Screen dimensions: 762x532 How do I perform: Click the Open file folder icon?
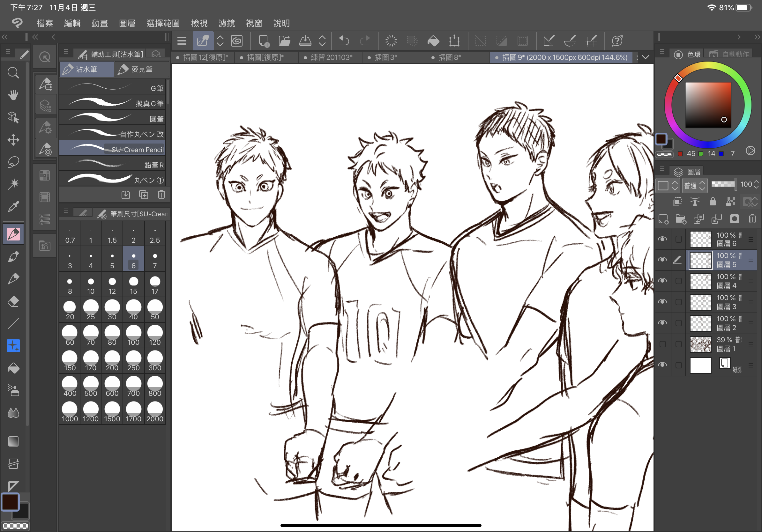coord(284,41)
